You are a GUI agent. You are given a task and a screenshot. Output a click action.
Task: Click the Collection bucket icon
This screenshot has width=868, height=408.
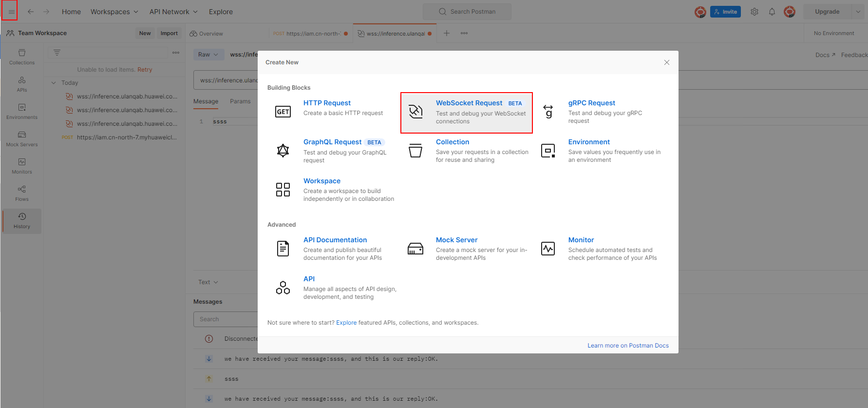[x=415, y=151]
